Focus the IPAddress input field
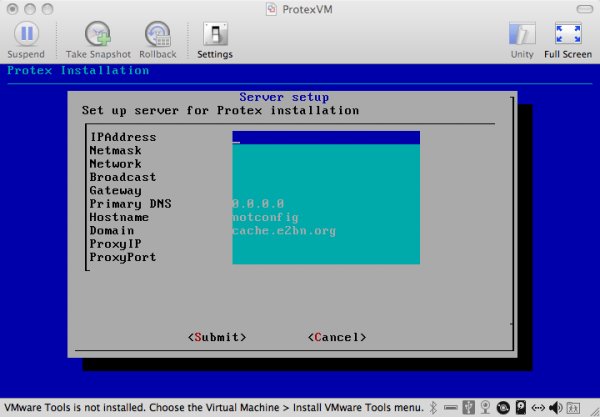600x417 pixels. click(326, 137)
